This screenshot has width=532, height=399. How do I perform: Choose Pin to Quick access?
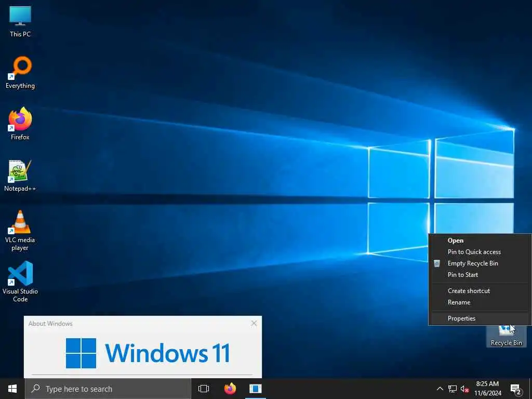click(480, 252)
